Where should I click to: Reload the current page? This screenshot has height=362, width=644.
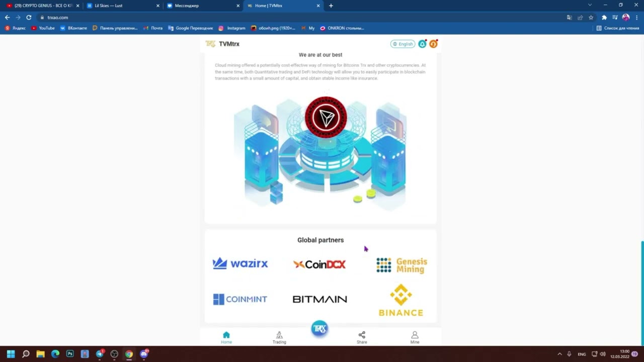point(29,17)
